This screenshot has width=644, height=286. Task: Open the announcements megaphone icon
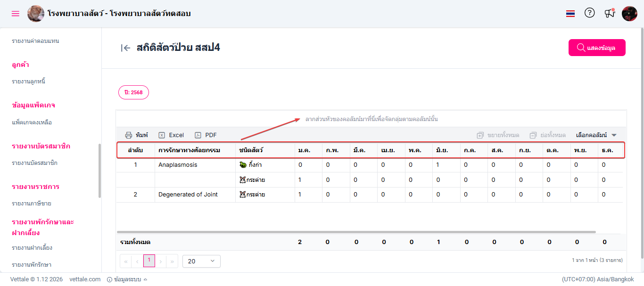(610, 13)
